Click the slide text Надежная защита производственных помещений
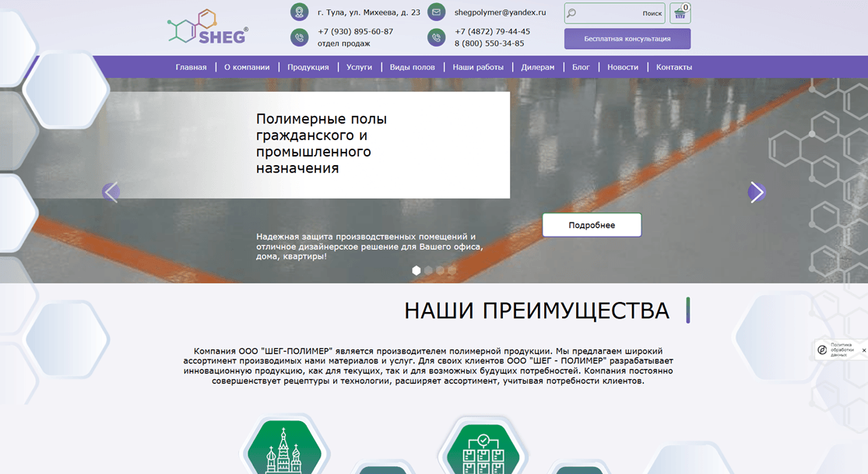This screenshot has height=474, width=868. pos(370,247)
